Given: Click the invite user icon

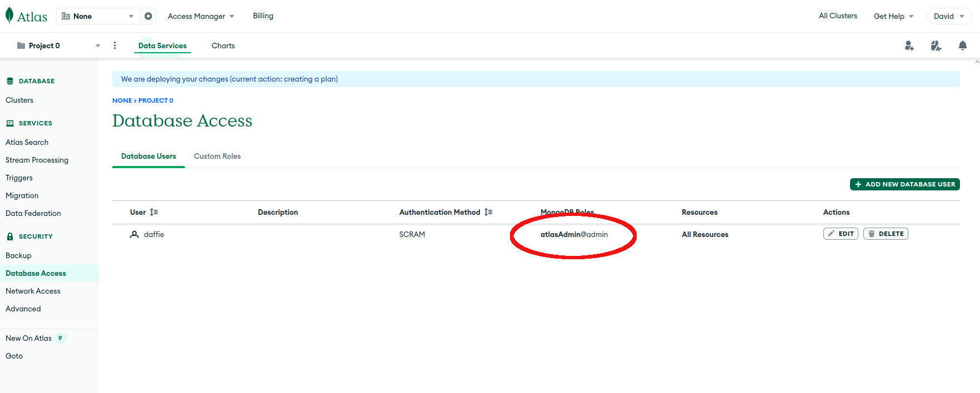Looking at the screenshot, I should point(909,46).
